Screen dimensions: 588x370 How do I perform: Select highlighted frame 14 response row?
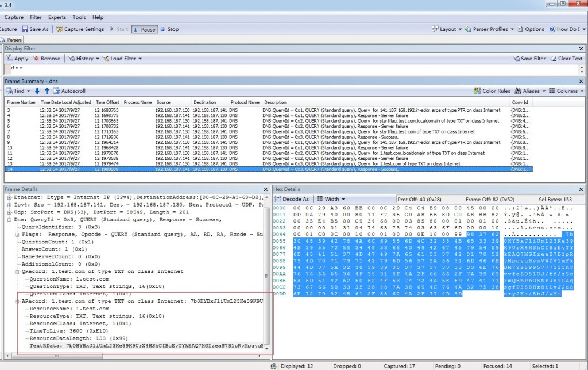point(269,169)
